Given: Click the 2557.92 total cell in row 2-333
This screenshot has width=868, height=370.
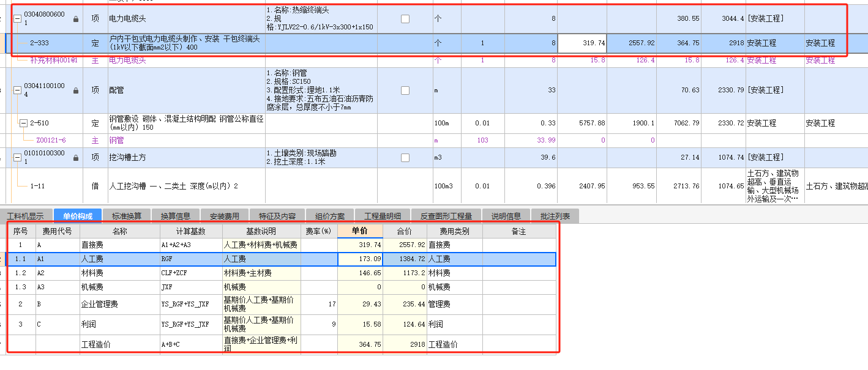Looking at the screenshot, I should click(632, 43).
